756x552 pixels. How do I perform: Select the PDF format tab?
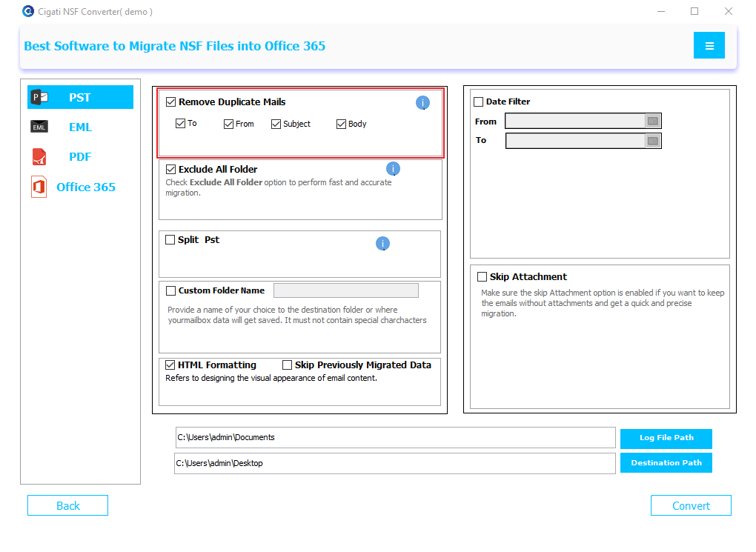click(80, 156)
